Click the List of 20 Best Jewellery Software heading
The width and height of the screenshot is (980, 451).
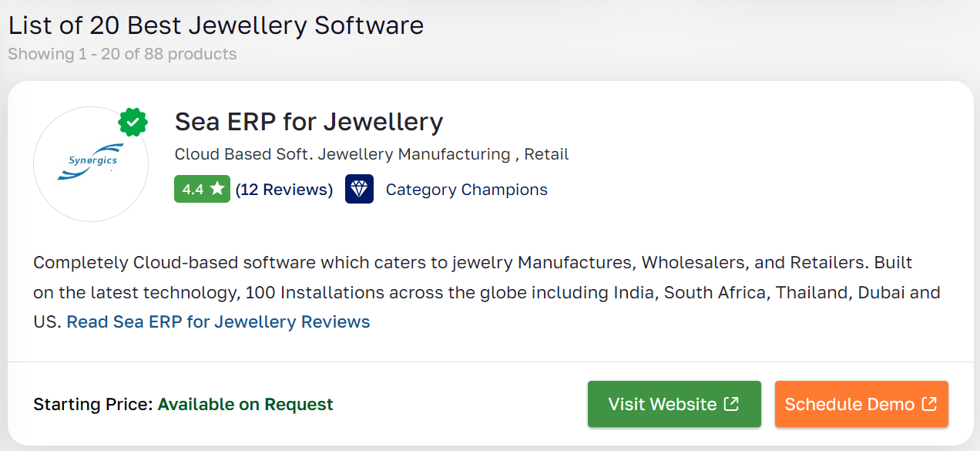click(216, 25)
